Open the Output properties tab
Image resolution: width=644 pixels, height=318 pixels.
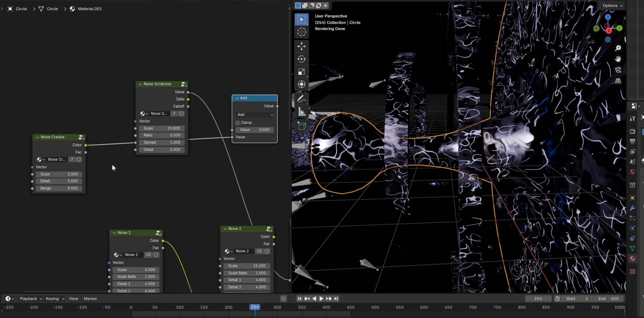pos(632,141)
